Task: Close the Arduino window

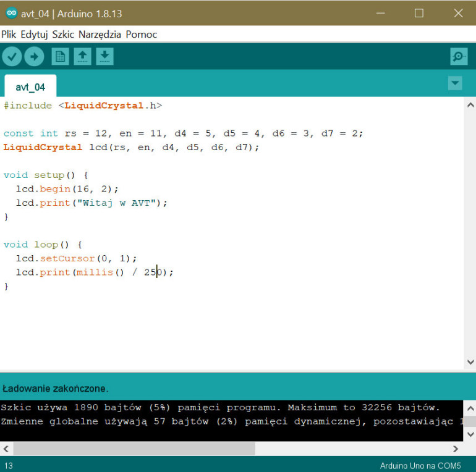Action: pos(458,13)
